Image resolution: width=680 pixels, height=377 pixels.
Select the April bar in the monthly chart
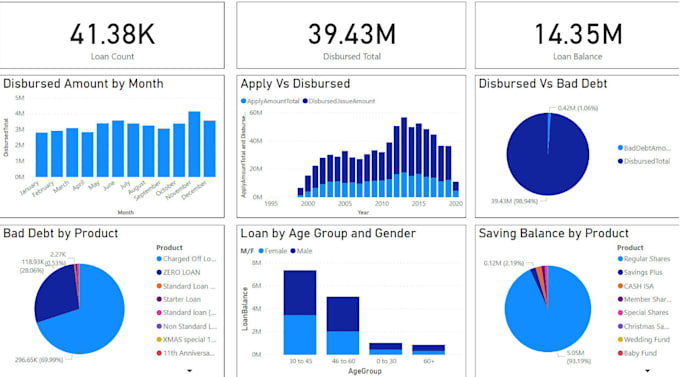[87, 154]
